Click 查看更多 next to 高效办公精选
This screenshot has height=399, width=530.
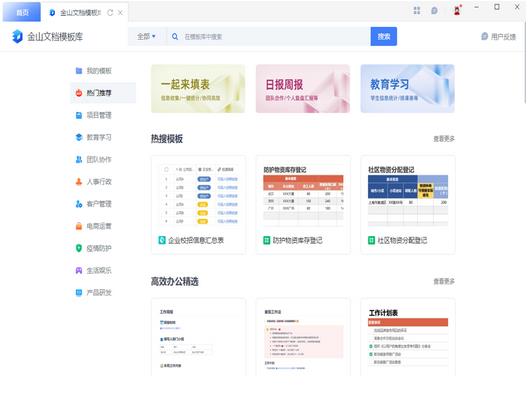coord(444,281)
